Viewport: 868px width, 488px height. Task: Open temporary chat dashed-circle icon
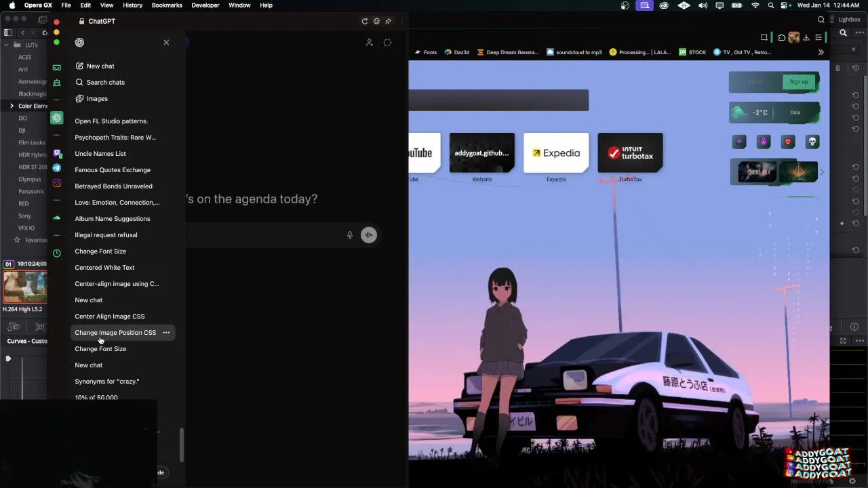[387, 43]
